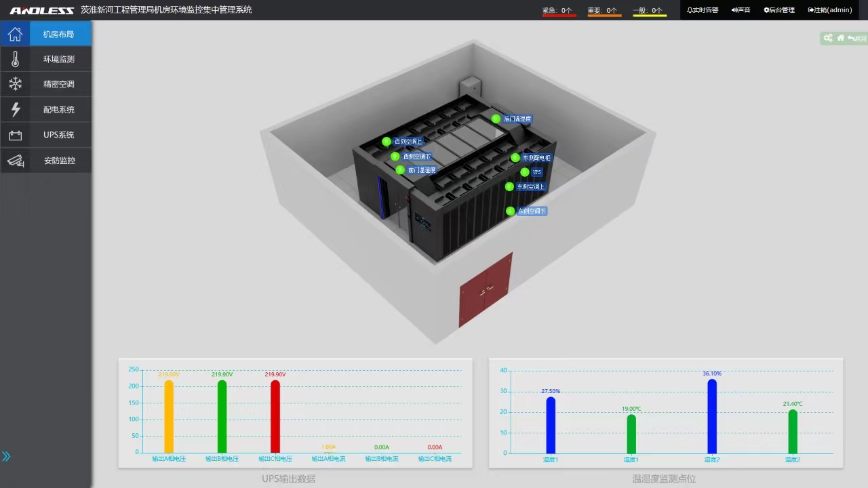
Task: Click the thermometer icon for 环境监测
Action: coord(15,60)
